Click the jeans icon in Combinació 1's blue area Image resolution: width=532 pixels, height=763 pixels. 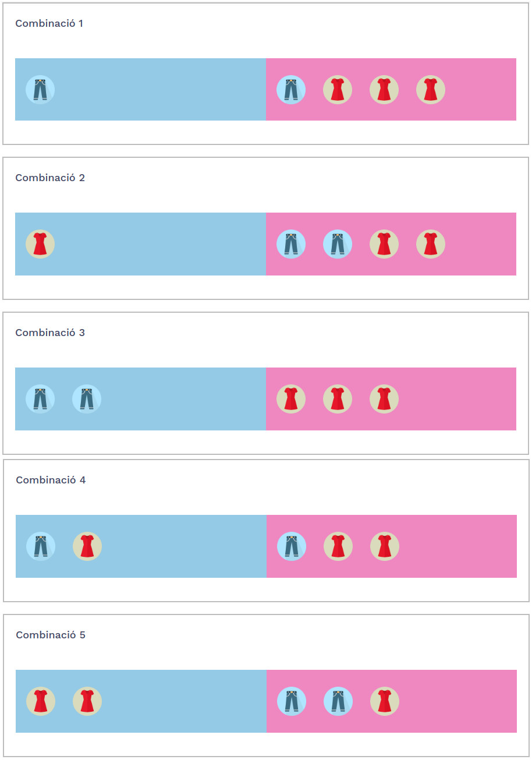click(40, 90)
